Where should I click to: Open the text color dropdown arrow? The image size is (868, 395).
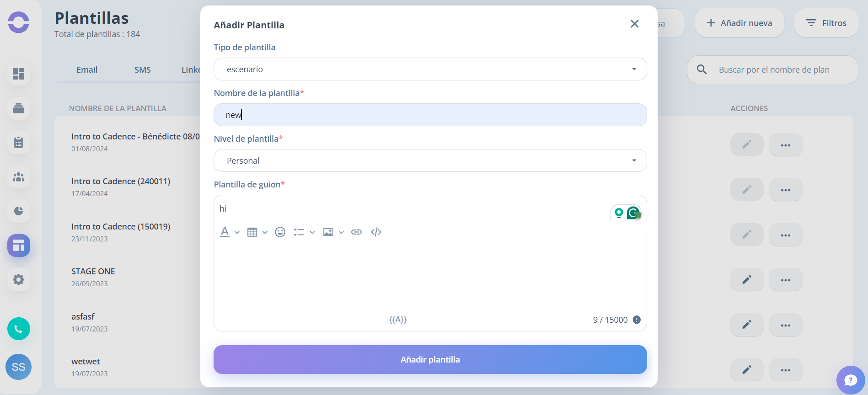[x=237, y=232]
